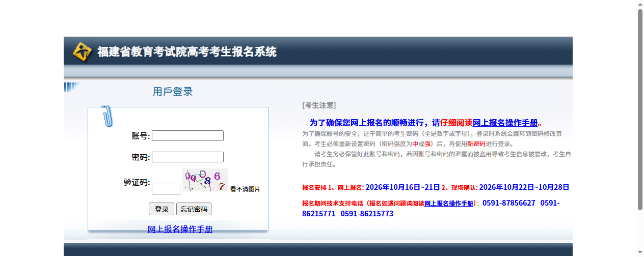This screenshot has width=644, height=257.
Task: Click the yellow running-figure logo in header
Action: click(x=82, y=51)
